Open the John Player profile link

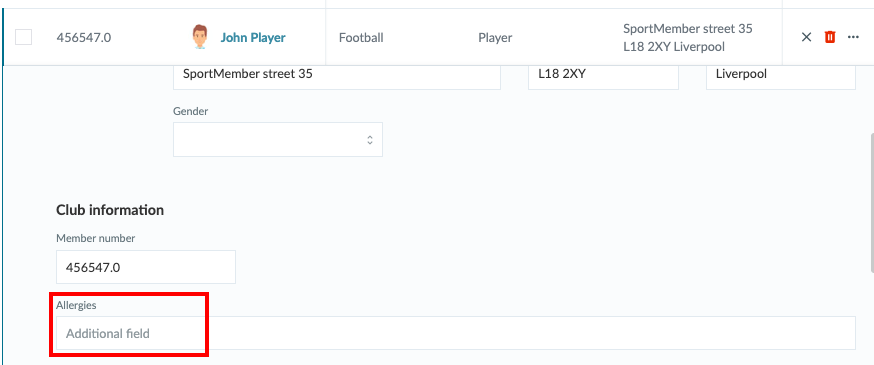pos(253,37)
